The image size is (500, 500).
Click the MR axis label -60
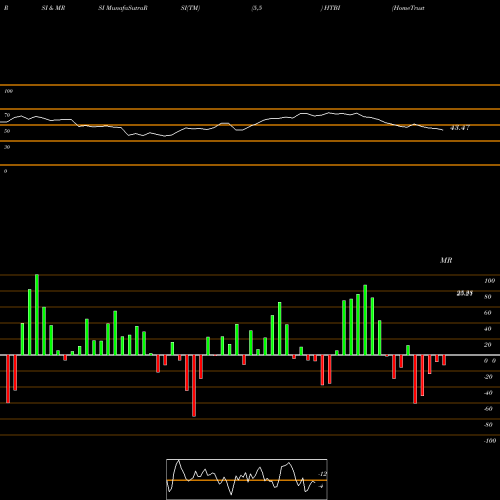point(488,409)
